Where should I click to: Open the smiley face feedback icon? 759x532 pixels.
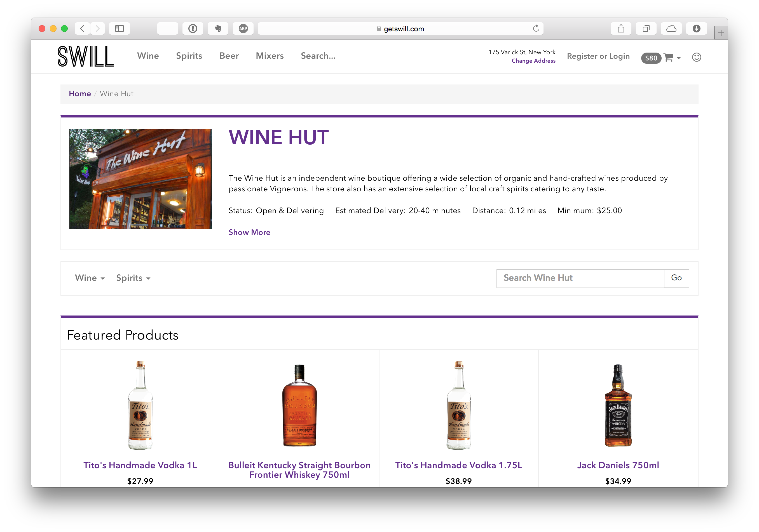click(697, 58)
